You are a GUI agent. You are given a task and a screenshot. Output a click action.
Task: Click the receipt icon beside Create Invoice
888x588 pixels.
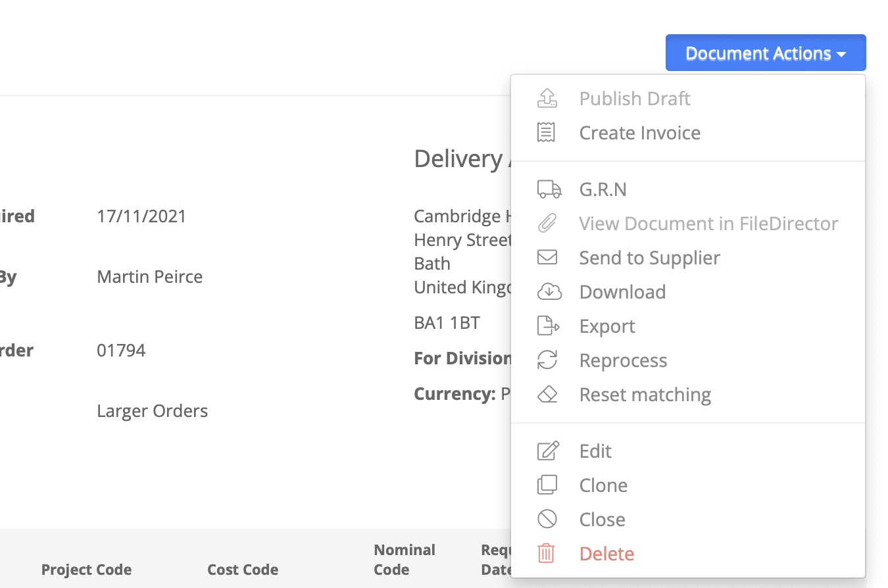click(547, 132)
